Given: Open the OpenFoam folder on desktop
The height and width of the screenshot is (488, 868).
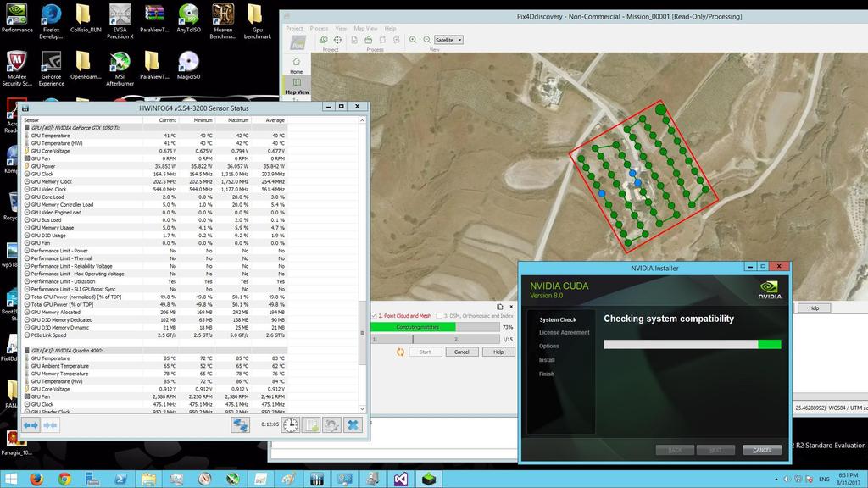Looking at the screenshot, I should pos(86,65).
